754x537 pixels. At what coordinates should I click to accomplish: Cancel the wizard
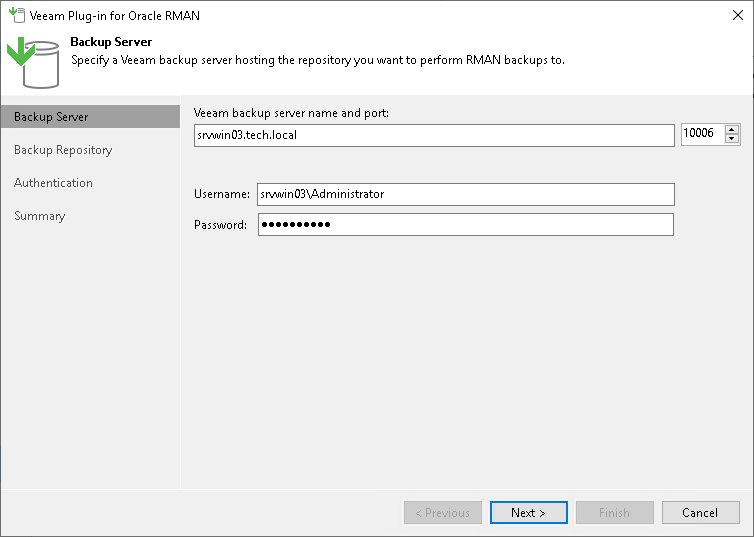[701, 512]
